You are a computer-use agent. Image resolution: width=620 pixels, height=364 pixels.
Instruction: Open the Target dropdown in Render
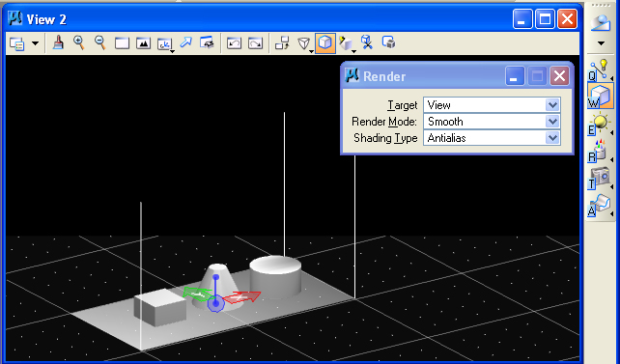[552, 105]
